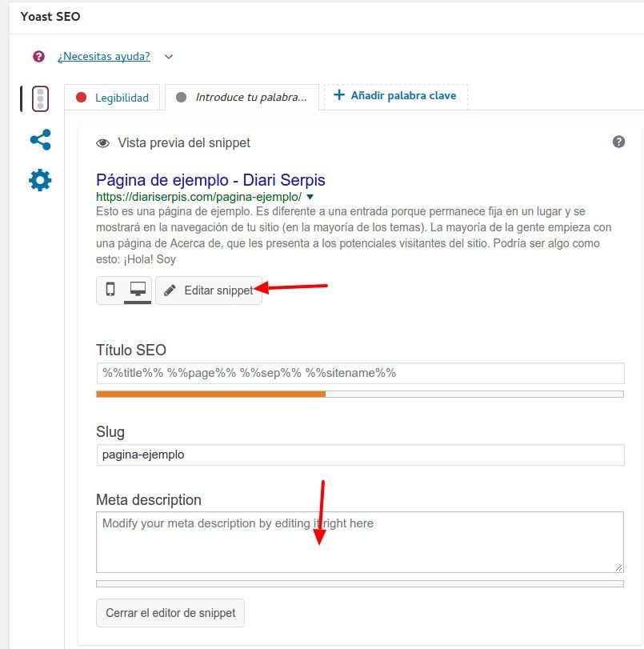Click the plus icon for adding keyword
This screenshot has width=644, height=649.
pyautogui.click(x=339, y=94)
